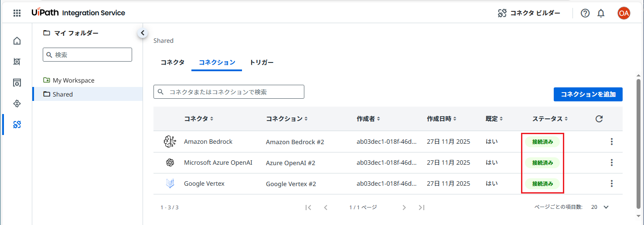This screenshot has width=644, height=225.
Task: Sort by the 作成日時 column
Action: (442, 119)
